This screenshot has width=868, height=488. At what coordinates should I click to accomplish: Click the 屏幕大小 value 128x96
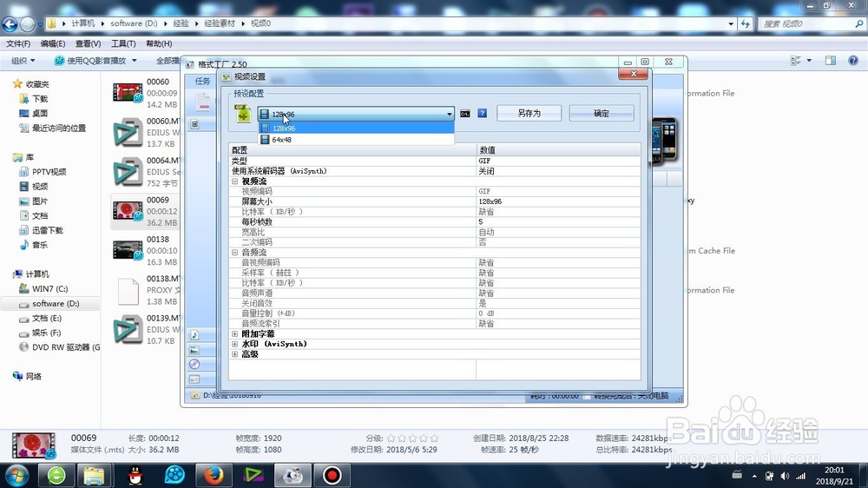pos(490,201)
